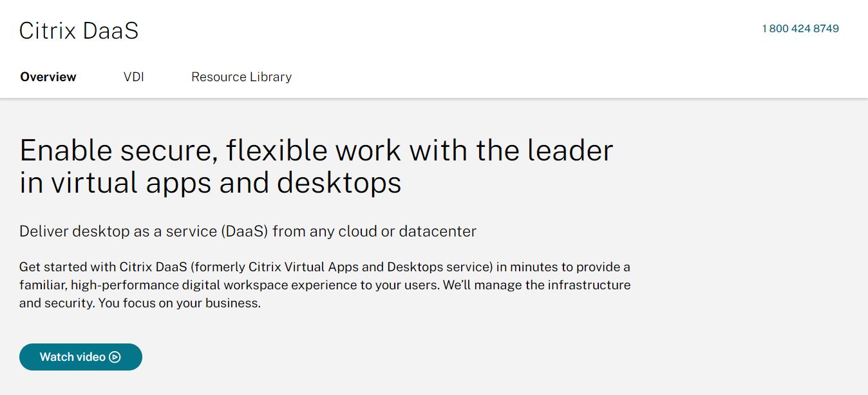Click the phone number in the header
Screen dimensions: 868x395
800,28
